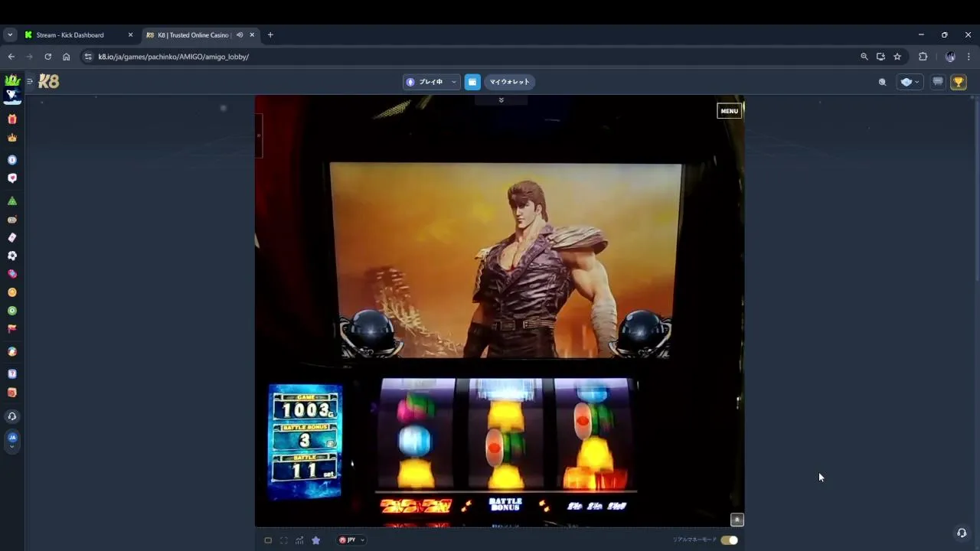Expand the プレイ中 balance dropdown

point(432,82)
